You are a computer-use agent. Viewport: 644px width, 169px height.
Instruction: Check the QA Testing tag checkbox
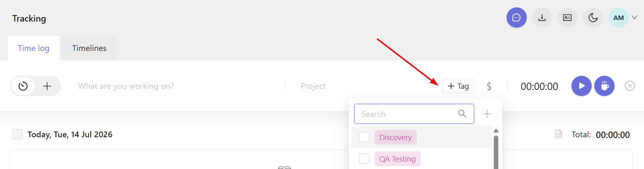click(x=364, y=159)
